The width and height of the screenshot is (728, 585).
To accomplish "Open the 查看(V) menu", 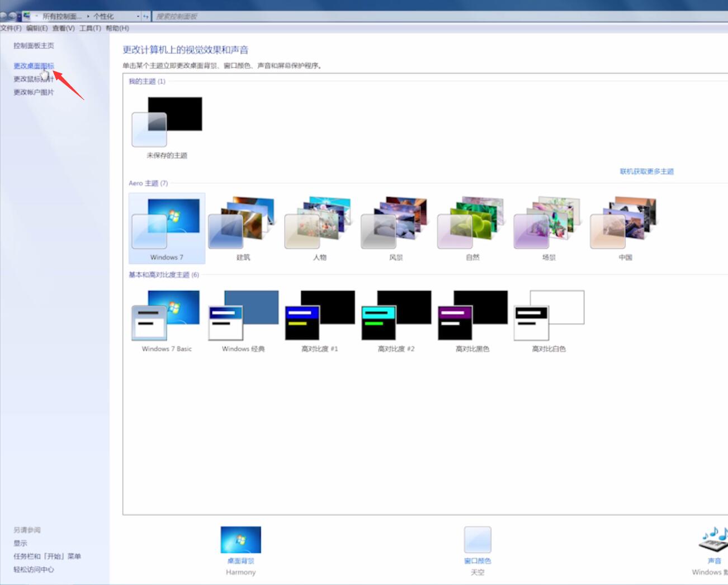I will point(63,28).
